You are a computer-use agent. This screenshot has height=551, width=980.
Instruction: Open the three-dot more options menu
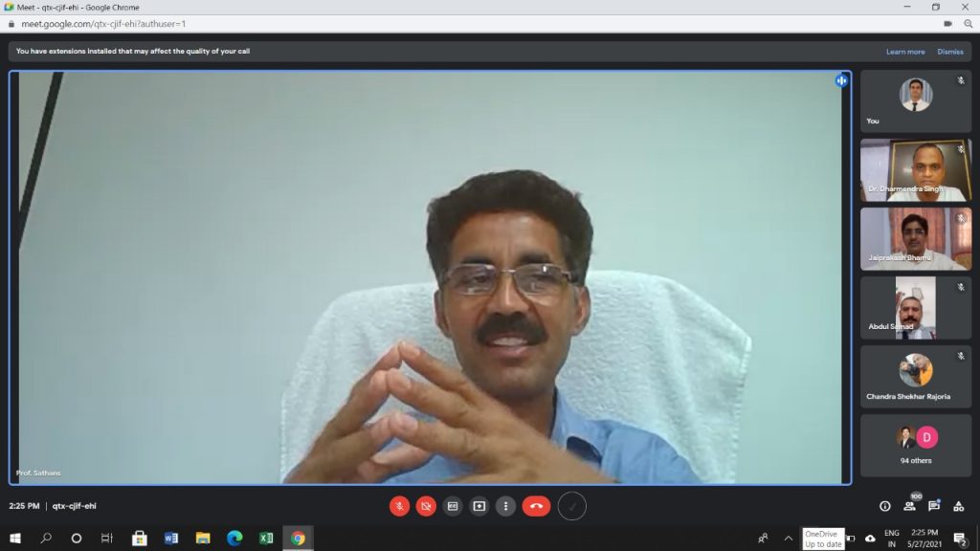(505, 506)
